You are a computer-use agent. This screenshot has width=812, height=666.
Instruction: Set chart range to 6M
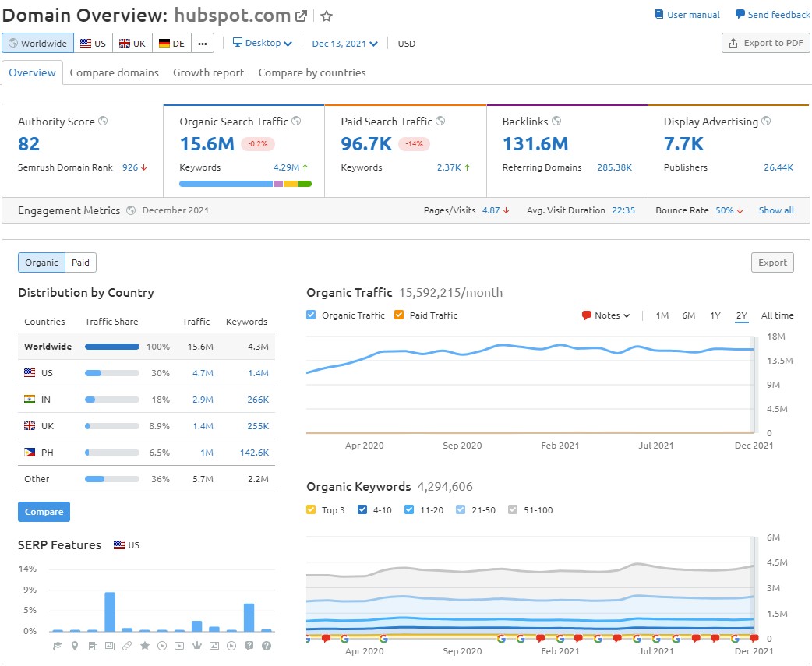click(689, 315)
